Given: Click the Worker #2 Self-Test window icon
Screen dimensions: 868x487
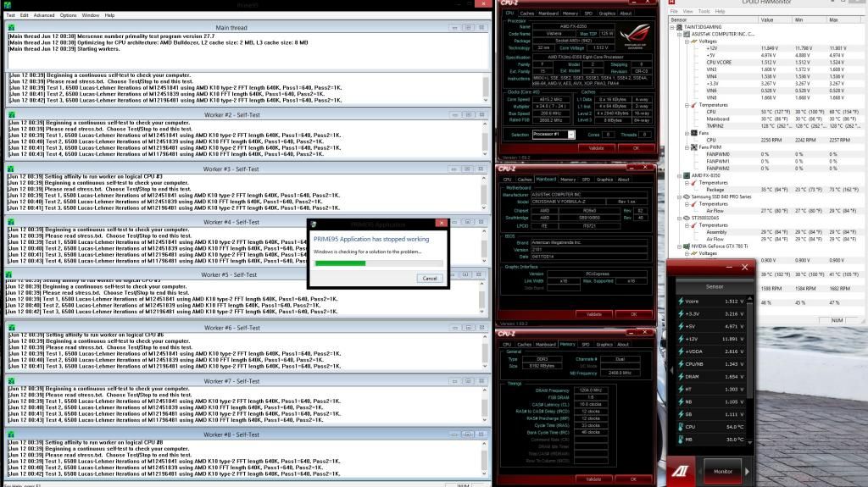Looking at the screenshot, I should pos(10,114).
